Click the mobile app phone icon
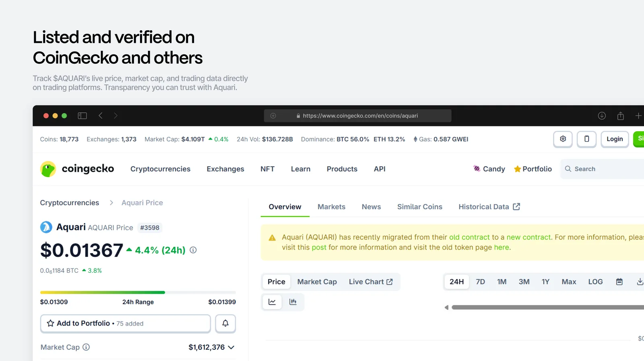 click(586, 139)
